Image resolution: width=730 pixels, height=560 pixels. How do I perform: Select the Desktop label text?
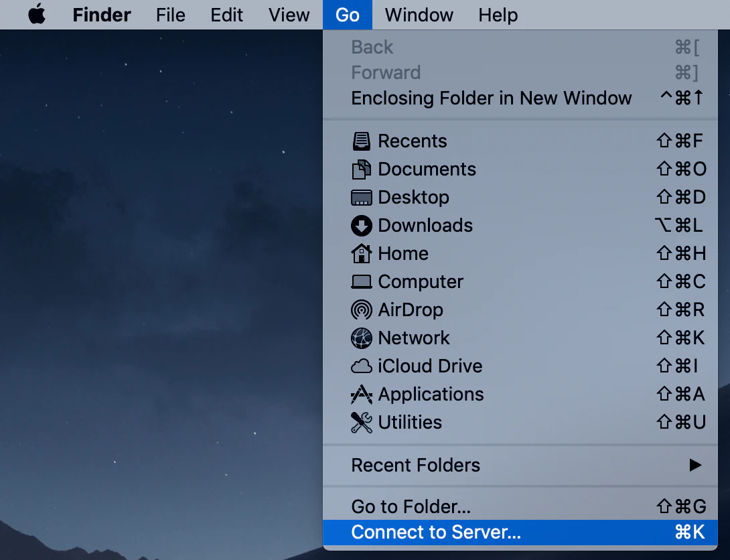pyautogui.click(x=414, y=198)
